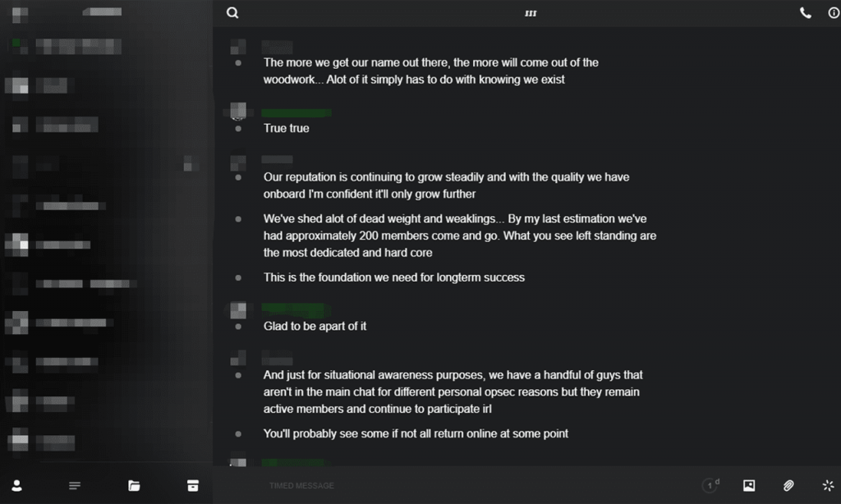The image size is (841, 504).
Task: Open conversation details via the info icon
Action: tap(834, 13)
